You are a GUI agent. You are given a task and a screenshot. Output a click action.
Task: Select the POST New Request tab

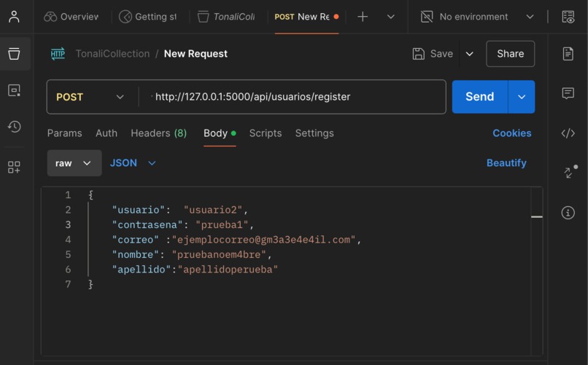pyautogui.click(x=306, y=17)
